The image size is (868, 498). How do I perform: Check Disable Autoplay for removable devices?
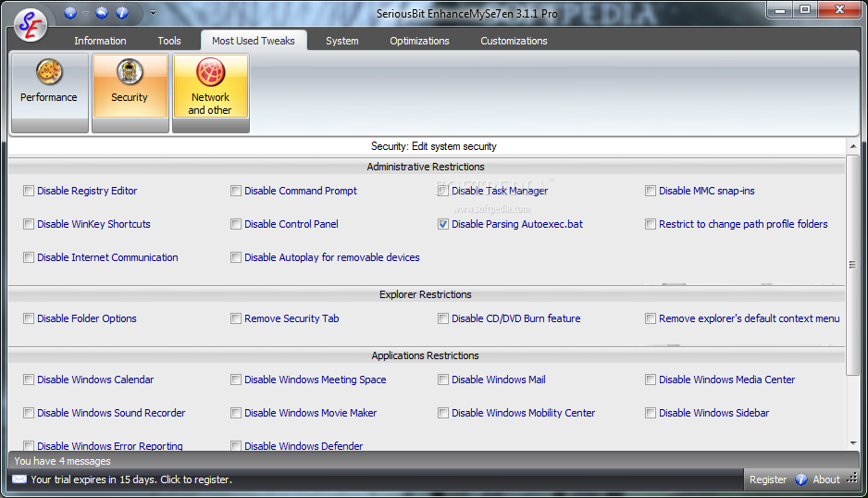coord(236,257)
